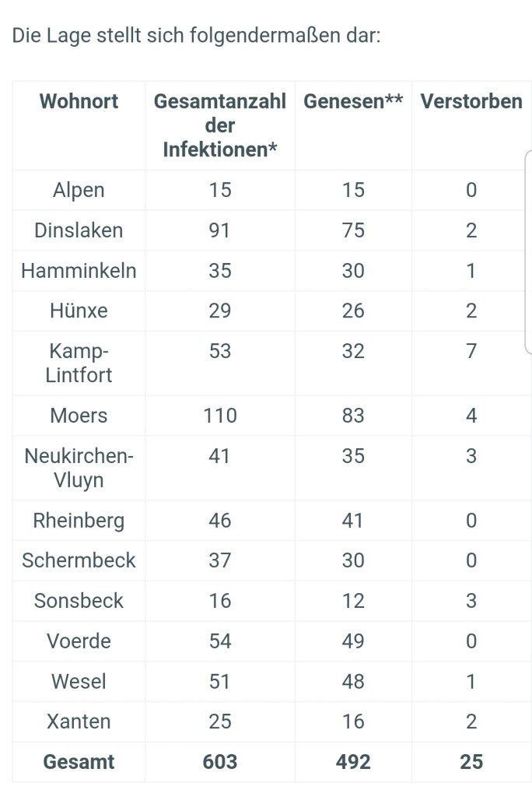Click the Hünxe town name cell

tap(79, 311)
